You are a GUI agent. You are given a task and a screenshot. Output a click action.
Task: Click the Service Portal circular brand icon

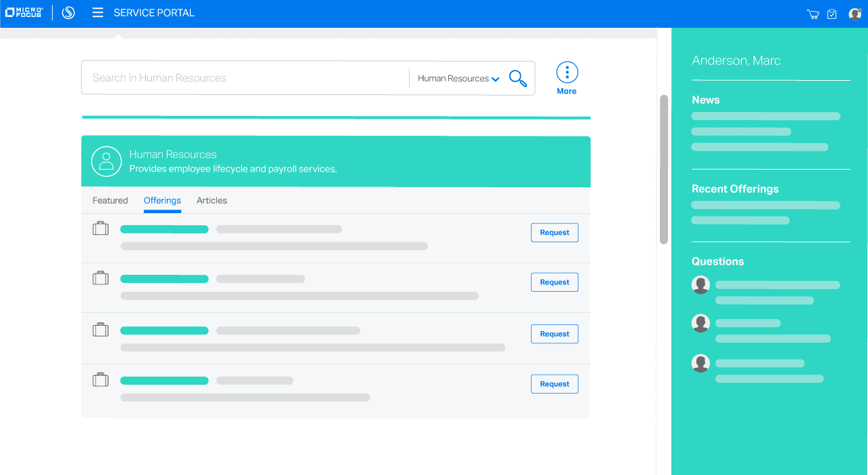[68, 12]
